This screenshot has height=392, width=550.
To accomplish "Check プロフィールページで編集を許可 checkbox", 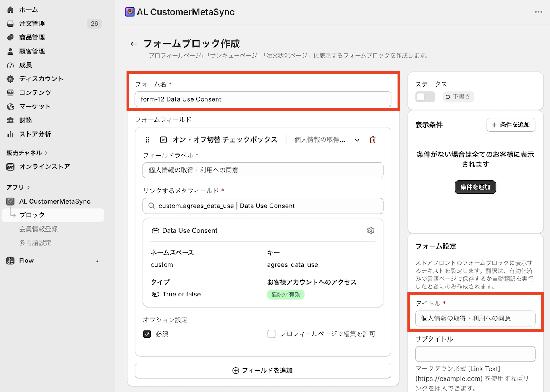I will point(272,334).
